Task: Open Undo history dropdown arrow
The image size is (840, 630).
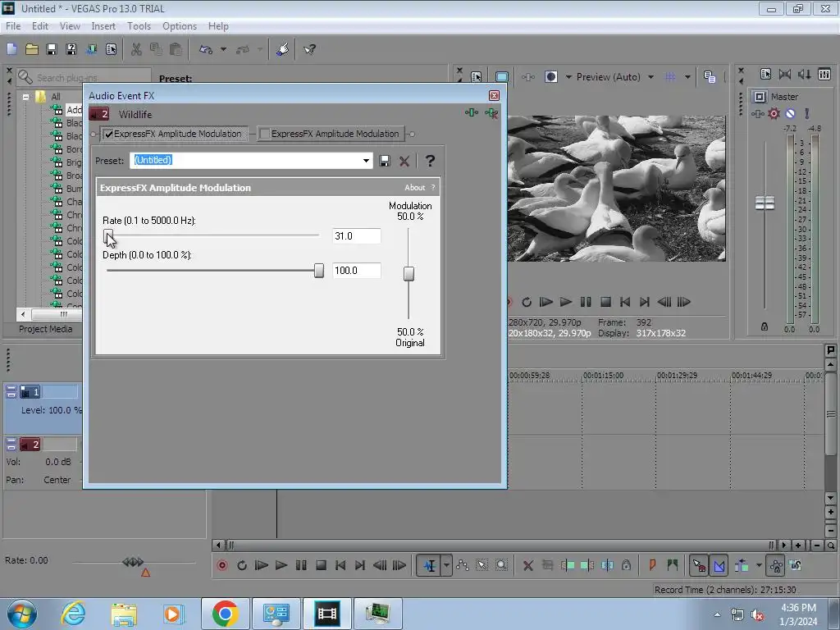Action: click(223, 49)
